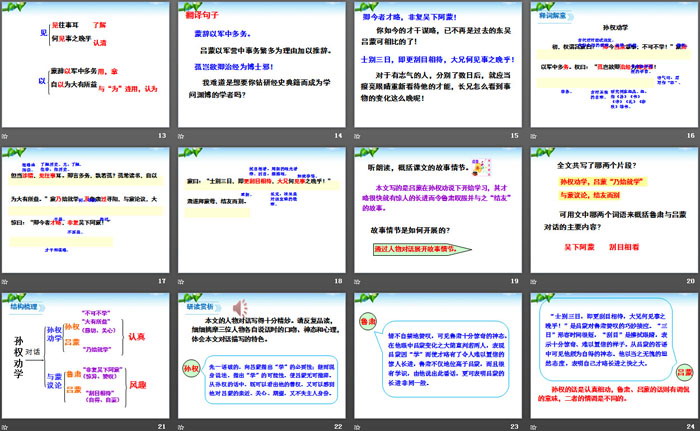Play animation star icon below slide 22
This screenshot has height=431, width=700.
point(181,427)
